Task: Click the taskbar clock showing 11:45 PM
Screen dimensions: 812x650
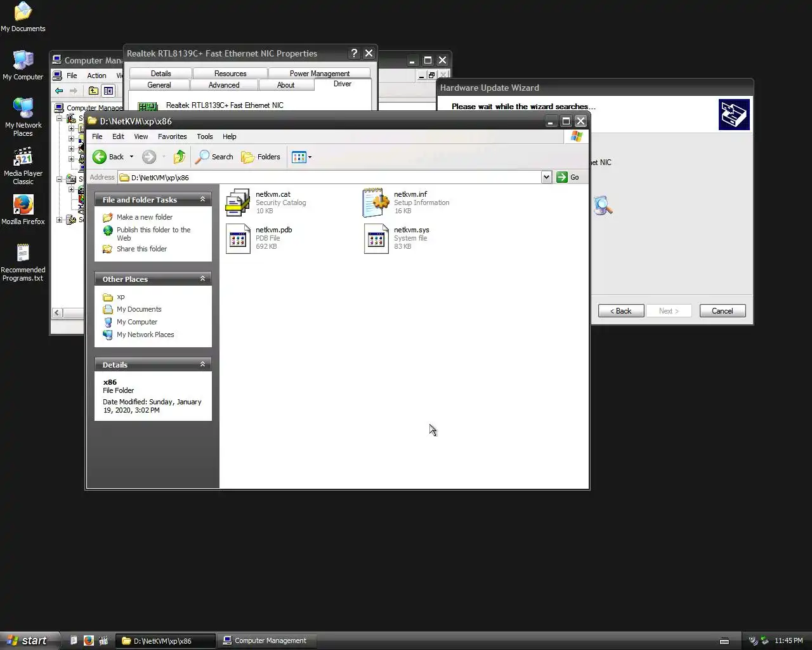Action: click(789, 640)
